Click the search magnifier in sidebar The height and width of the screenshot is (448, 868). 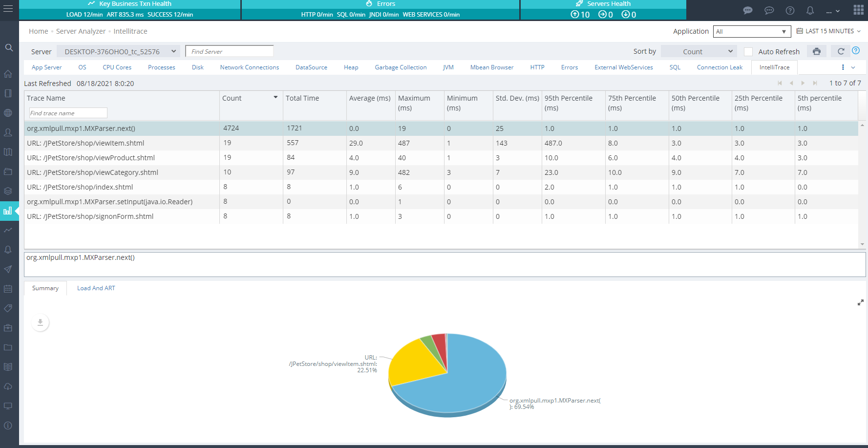point(9,47)
